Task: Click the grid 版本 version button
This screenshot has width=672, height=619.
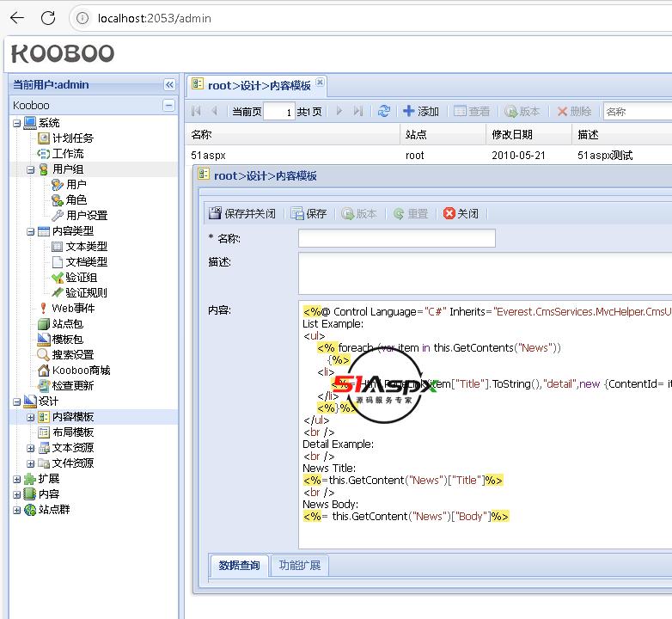Action: coord(522,111)
